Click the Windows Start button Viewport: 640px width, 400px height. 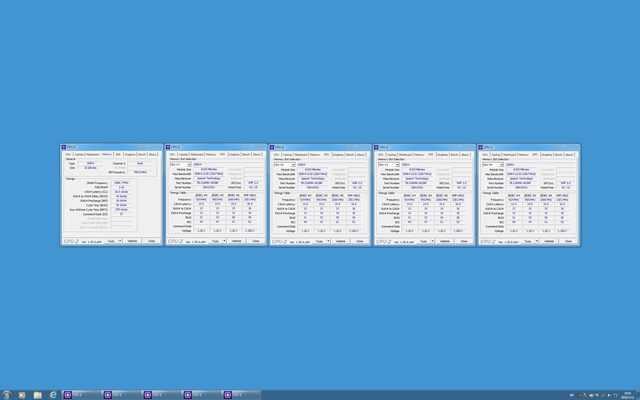pyautogui.click(x=6, y=395)
